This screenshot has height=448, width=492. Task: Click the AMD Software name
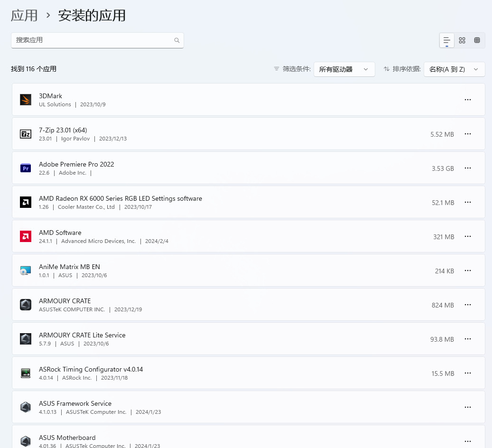(60, 233)
